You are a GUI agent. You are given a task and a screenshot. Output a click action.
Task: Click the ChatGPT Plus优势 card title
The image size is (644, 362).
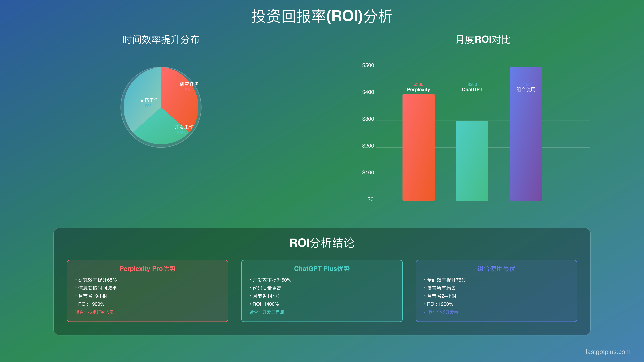pyautogui.click(x=322, y=269)
